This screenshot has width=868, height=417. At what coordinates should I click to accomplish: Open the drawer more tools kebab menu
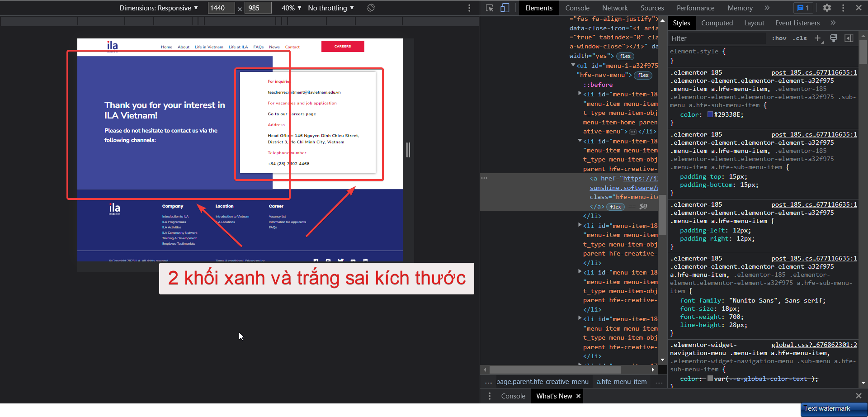490,396
